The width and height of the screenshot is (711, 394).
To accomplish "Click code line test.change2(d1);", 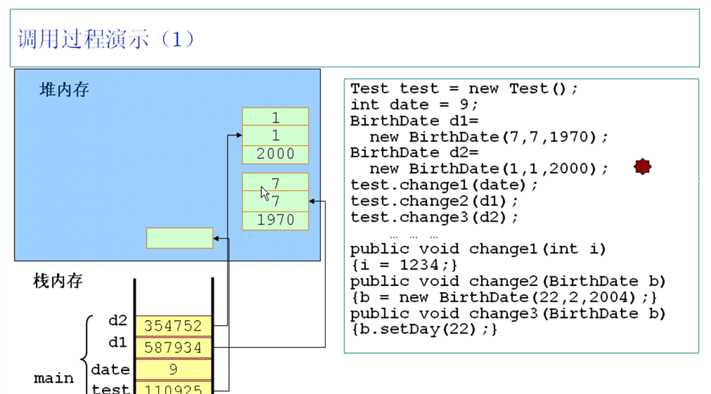I will pyautogui.click(x=434, y=201).
